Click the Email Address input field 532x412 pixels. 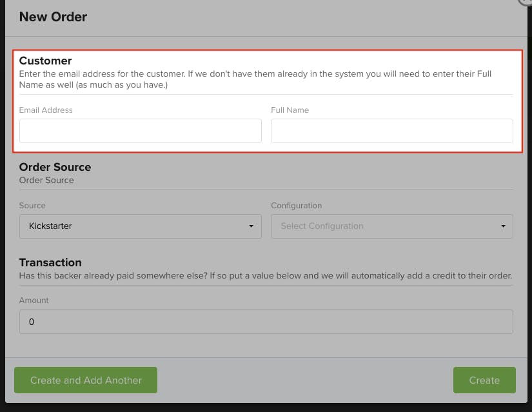click(140, 131)
